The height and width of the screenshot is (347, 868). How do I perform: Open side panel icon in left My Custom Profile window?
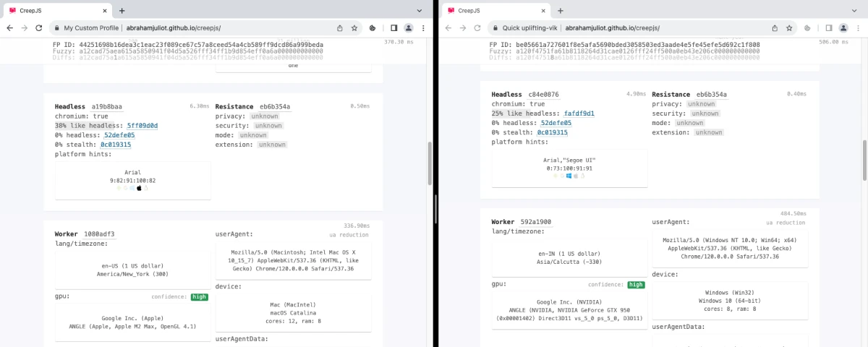tap(394, 27)
